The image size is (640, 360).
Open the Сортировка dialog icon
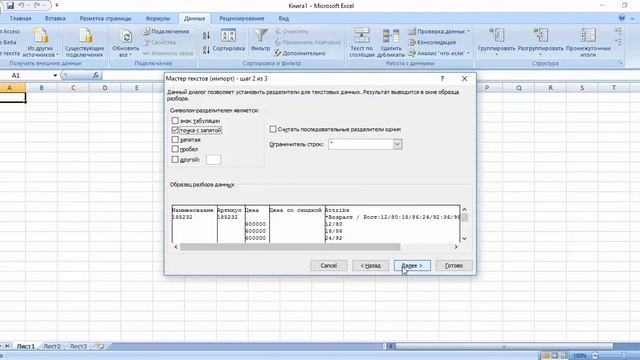pos(229,40)
